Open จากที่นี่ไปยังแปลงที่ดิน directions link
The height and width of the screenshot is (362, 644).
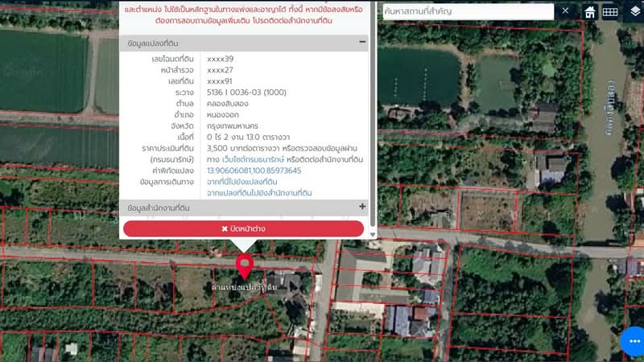[242, 183]
